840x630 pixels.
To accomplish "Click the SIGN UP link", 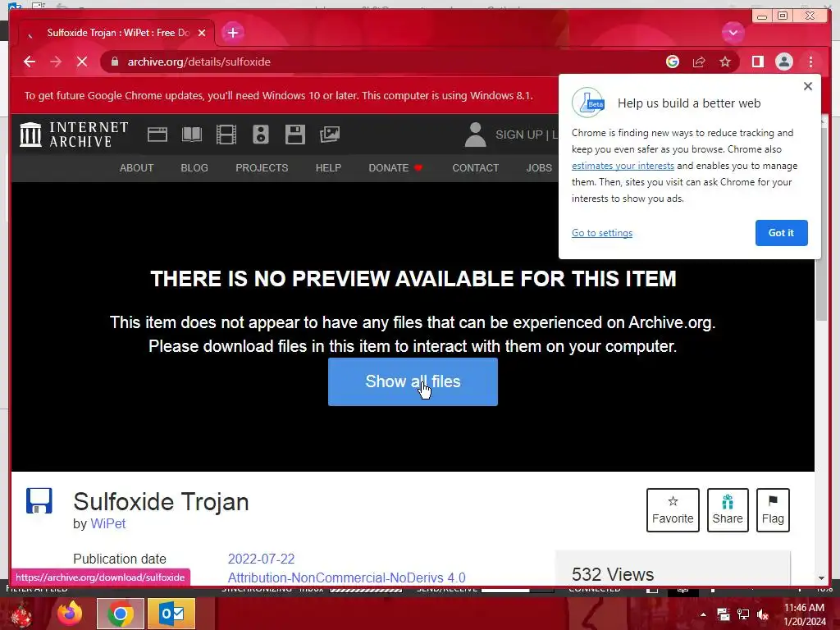I will pos(518,135).
